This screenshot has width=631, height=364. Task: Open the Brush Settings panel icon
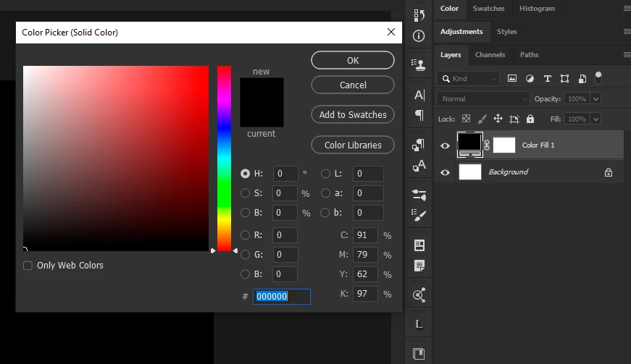(x=419, y=195)
